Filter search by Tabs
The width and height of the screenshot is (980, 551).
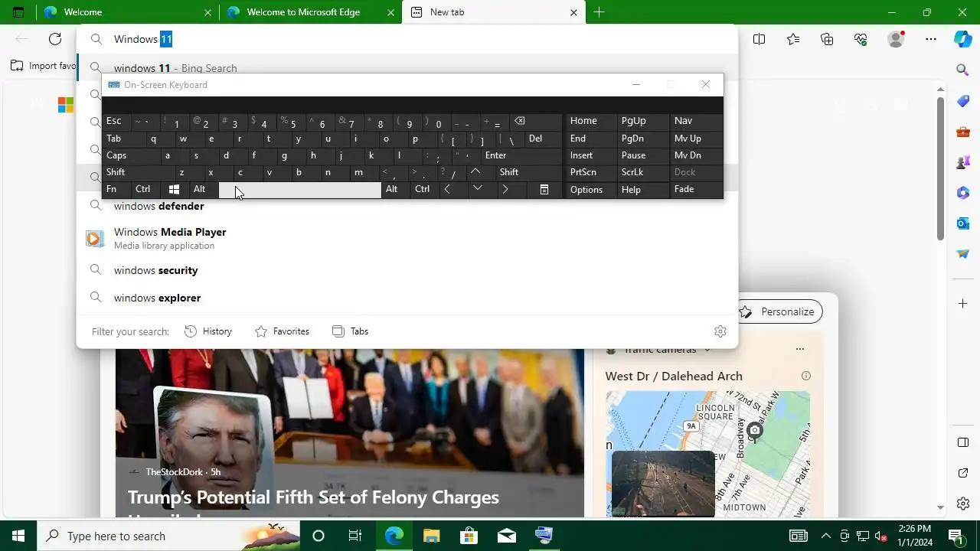tap(350, 331)
